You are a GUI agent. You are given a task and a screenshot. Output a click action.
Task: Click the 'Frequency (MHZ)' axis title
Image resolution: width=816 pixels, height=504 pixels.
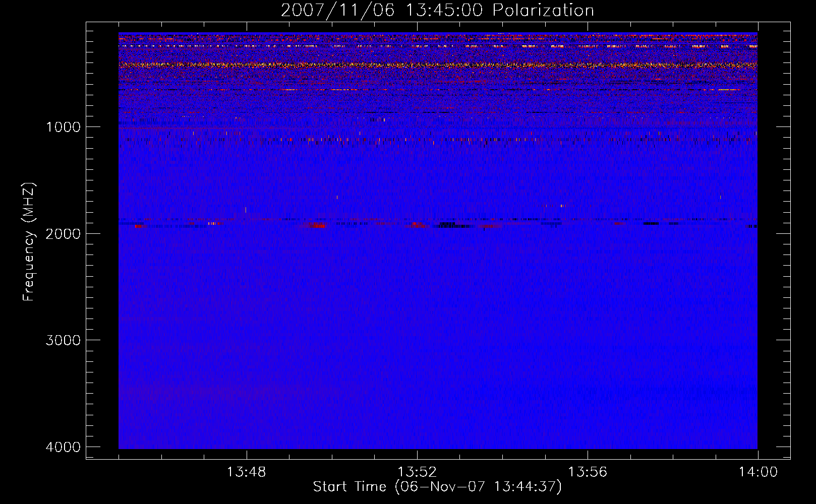[x=29, y=241]
